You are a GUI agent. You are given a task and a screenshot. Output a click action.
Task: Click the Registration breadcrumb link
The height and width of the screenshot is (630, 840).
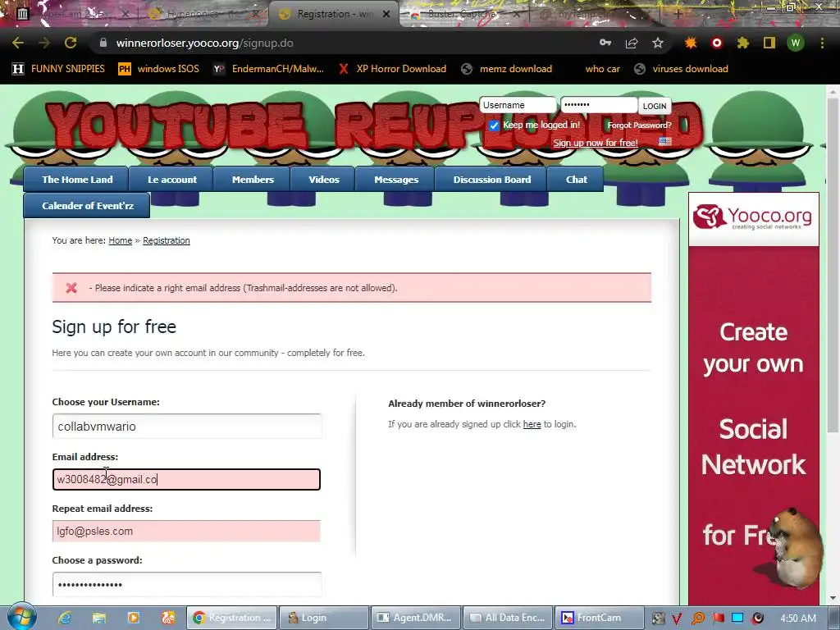(166, 240)
